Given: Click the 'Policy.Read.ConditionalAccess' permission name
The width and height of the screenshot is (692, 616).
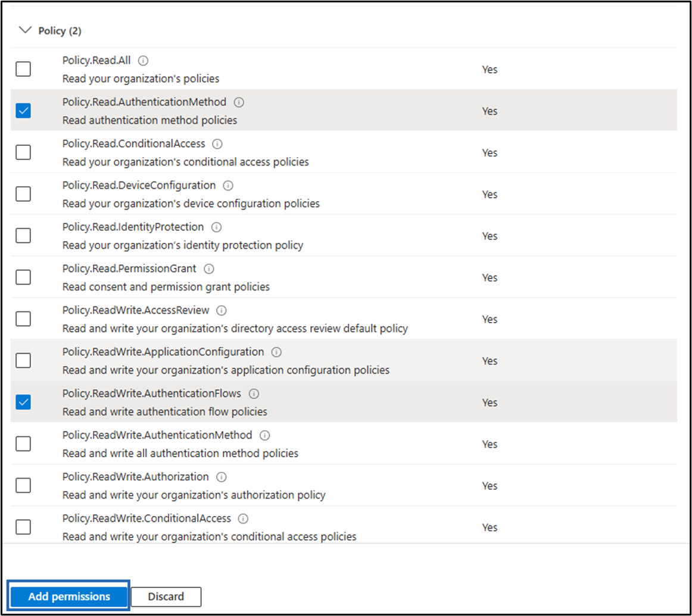Looking at the screenshot, I should coord(134,144).
